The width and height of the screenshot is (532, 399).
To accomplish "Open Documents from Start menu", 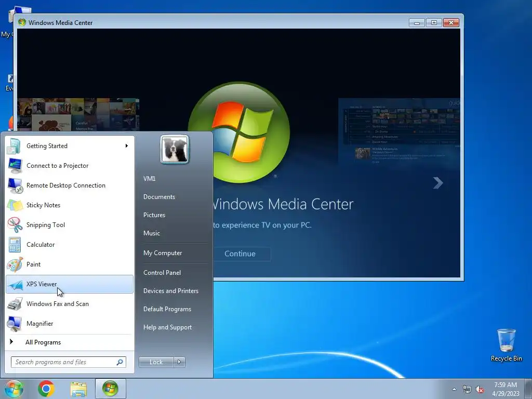I will pyautogui.click(x=159, y=197).
